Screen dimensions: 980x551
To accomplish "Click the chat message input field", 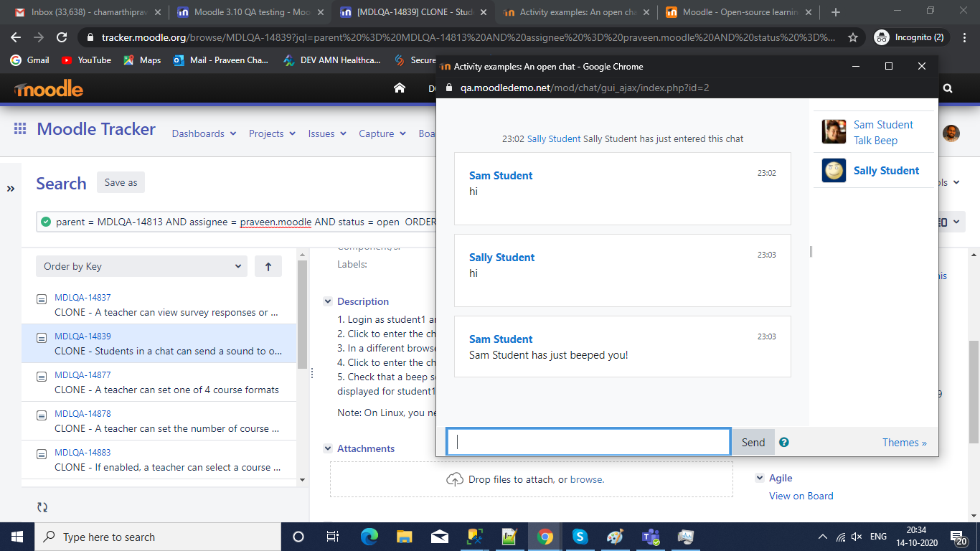I will (x=588, y=442).
